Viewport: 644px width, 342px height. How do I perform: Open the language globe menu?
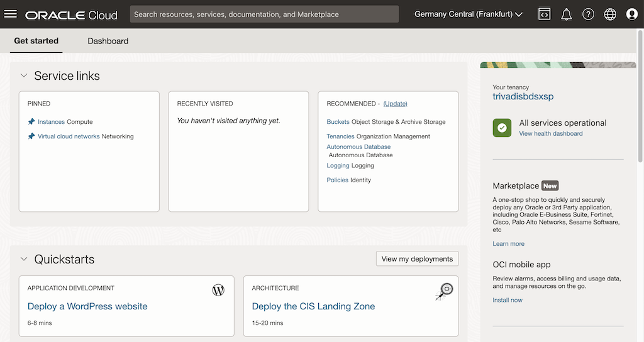(x=610, y=14)
